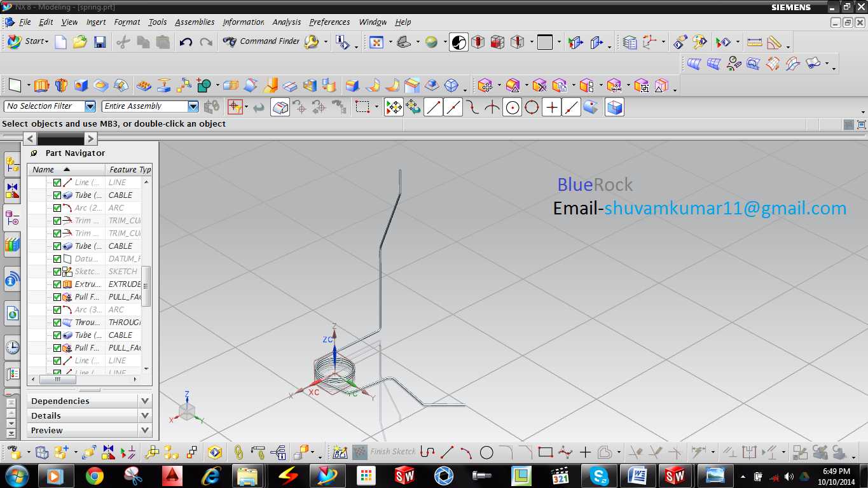Screen dimensions: 868x488
Task: Select the Rectangle sketch tool
Action: 545,452
